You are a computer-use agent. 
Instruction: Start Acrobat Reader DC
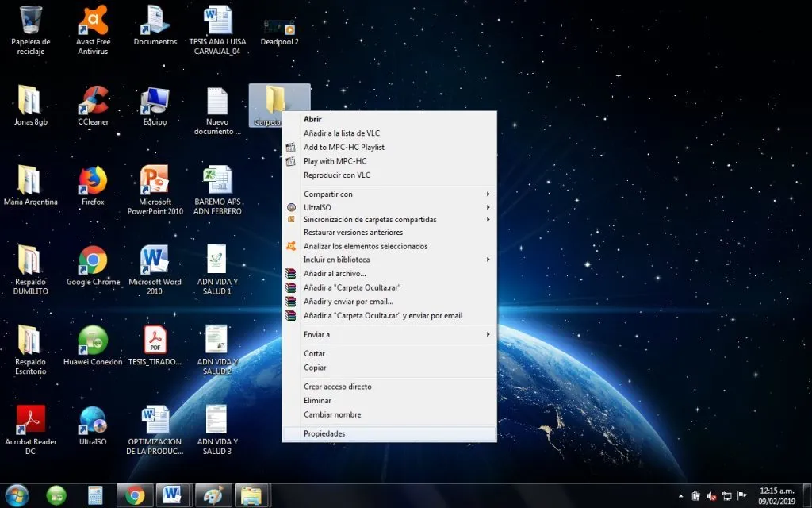[31, 421]
